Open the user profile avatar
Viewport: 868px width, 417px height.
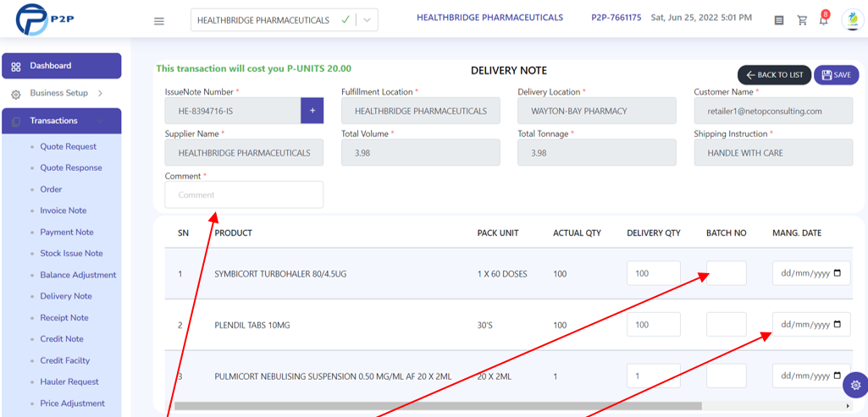(x=853, y=20)
